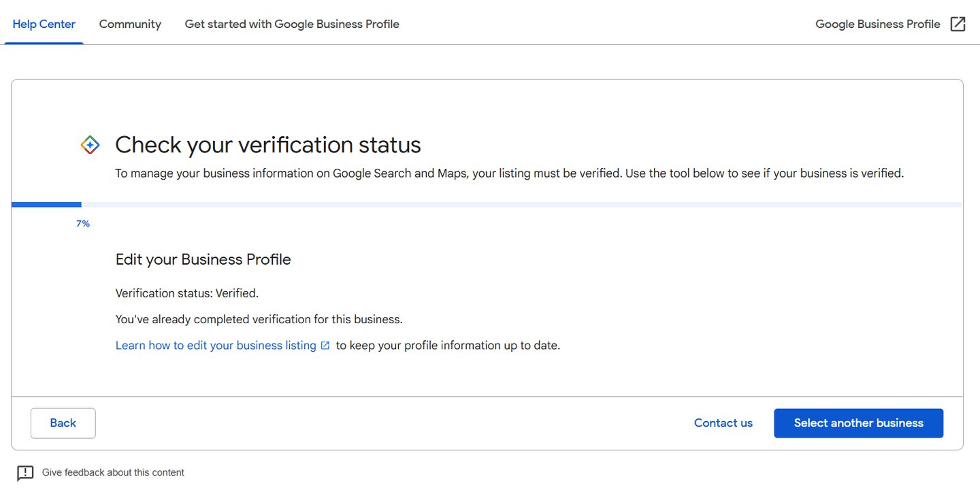The height and width of the screenshot is (494, 980).
Task: Click the unfilled light portion of progress bar
Action: (517, 204)
